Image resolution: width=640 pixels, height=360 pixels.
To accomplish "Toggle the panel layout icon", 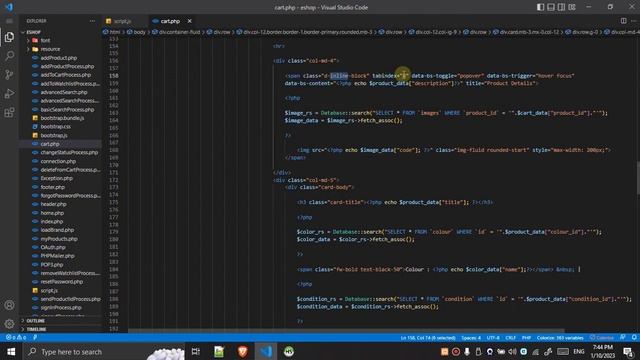I will [x=551, y=7].
